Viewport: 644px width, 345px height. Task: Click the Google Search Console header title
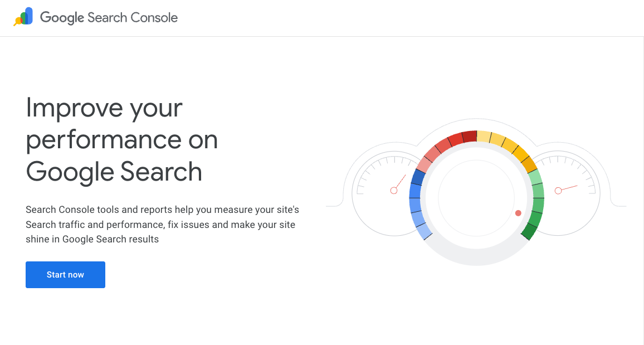click(x=109, y=17)
